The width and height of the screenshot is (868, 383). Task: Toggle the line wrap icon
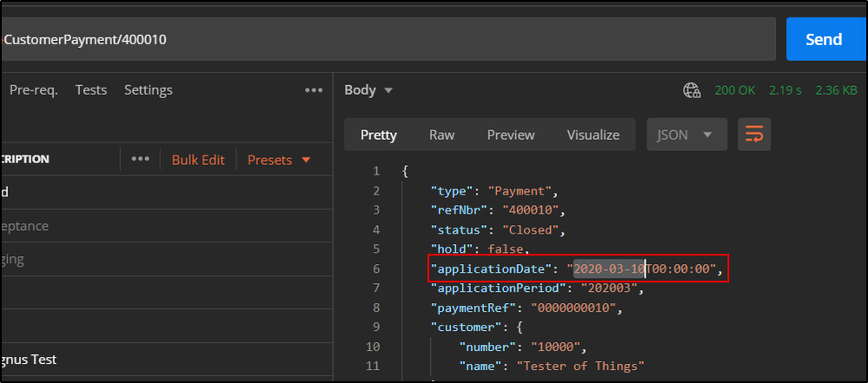754,135
